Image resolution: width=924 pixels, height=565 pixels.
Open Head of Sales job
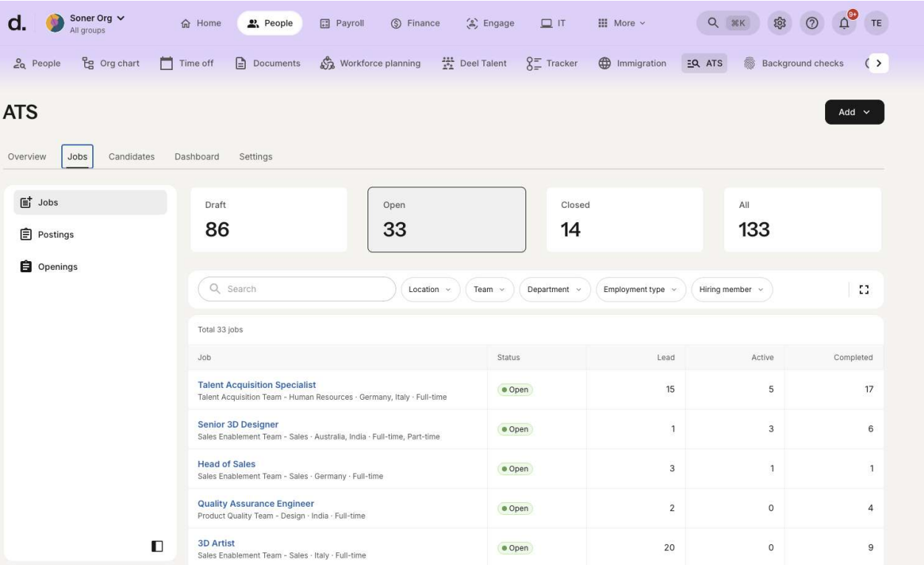click(227, 464)
